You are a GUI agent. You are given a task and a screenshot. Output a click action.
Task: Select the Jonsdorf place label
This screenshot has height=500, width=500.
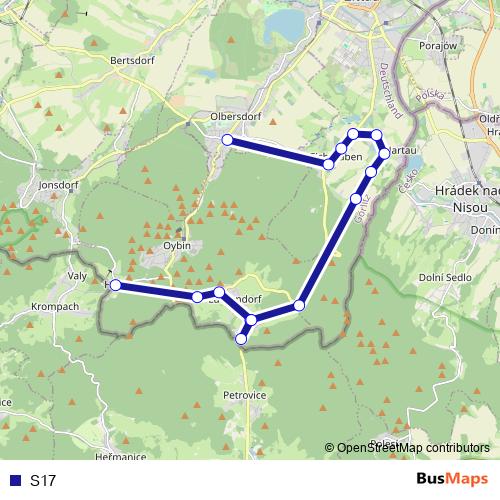[x=59, y=185]
